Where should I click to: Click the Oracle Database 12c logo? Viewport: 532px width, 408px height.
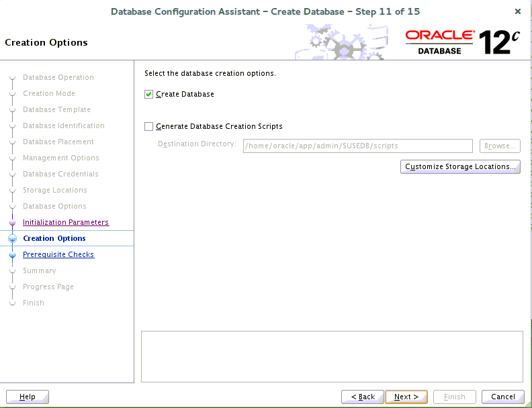pyautogui.click(x=462, y=42)
